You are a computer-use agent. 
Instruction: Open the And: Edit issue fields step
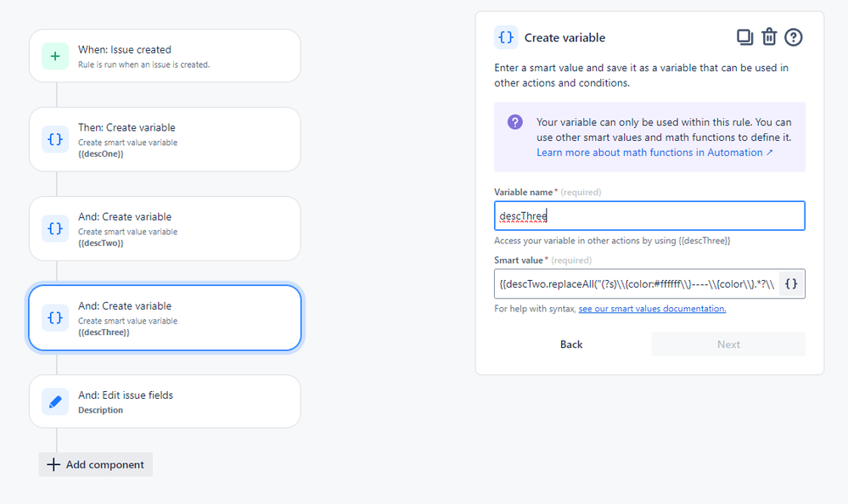tap(165, 401)
